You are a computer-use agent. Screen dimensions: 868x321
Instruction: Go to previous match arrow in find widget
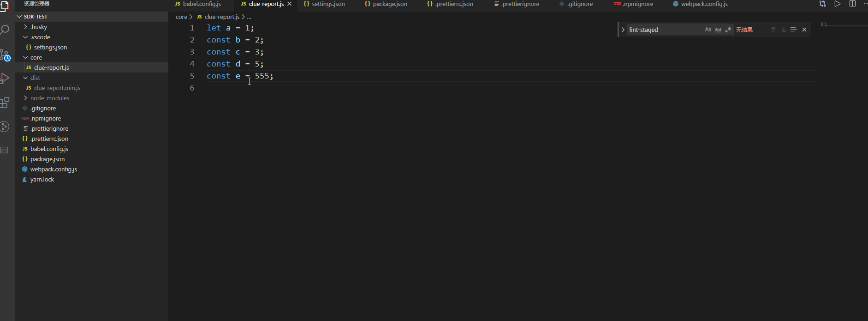tap(773, 30)
